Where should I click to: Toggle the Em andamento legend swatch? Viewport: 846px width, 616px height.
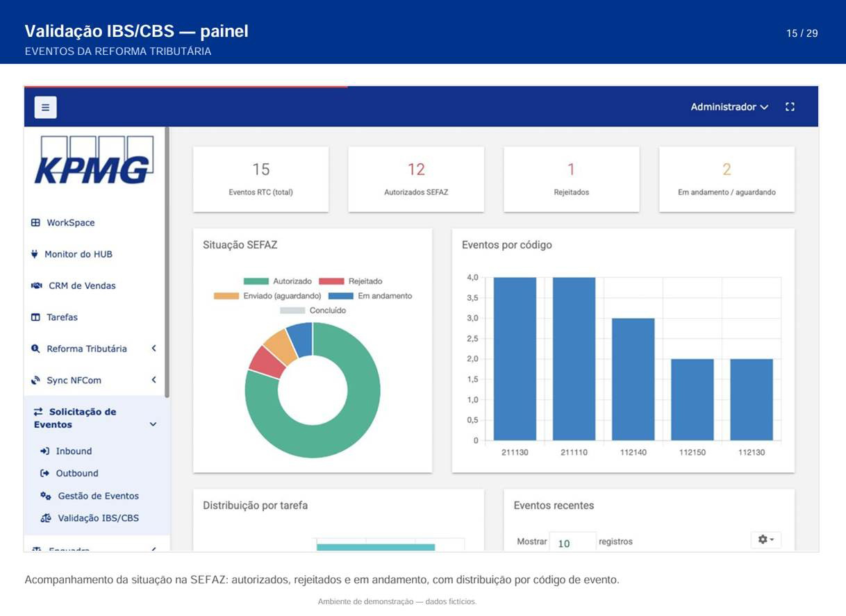click(x=341, y=296)
